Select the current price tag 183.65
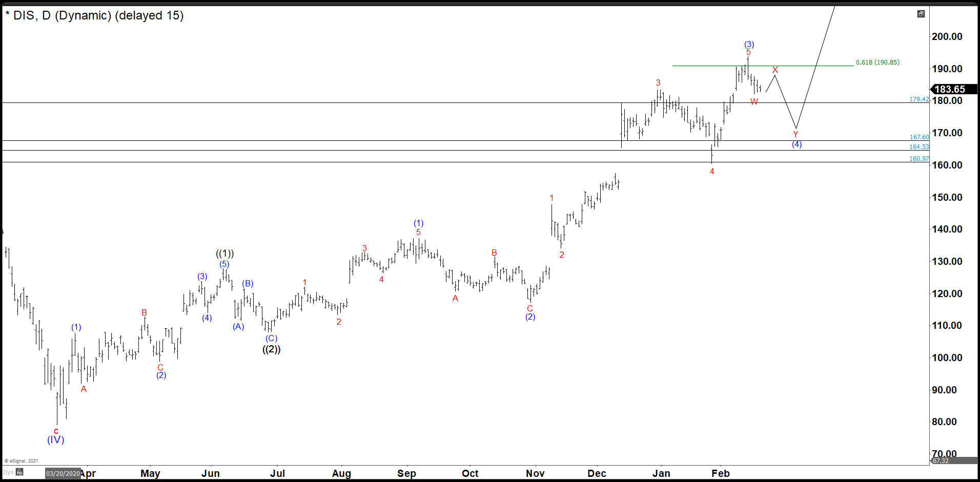This screenshot has height=482, width=980. [x=952, y=89]
